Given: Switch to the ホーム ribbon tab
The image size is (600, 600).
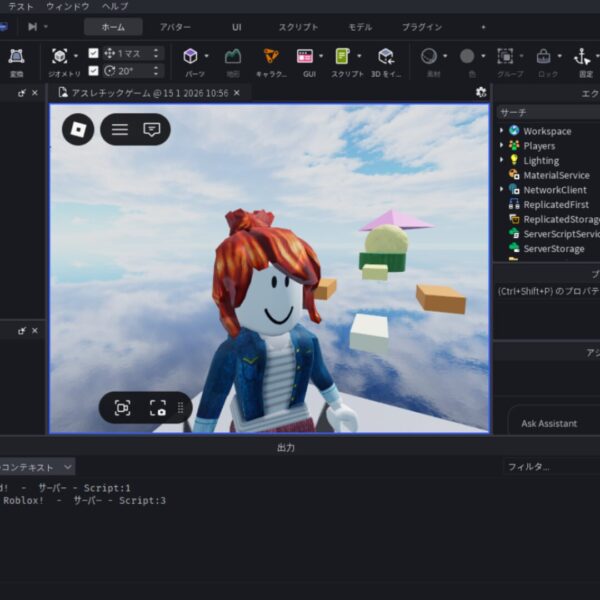Looking at the screenshot, I should pos(113,27).
